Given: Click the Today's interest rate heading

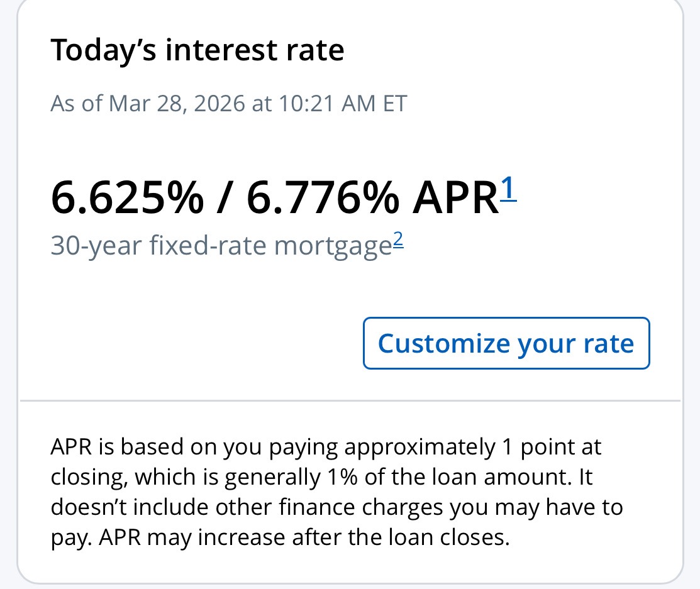Looking at the screenshot, I should click(197, 50).
